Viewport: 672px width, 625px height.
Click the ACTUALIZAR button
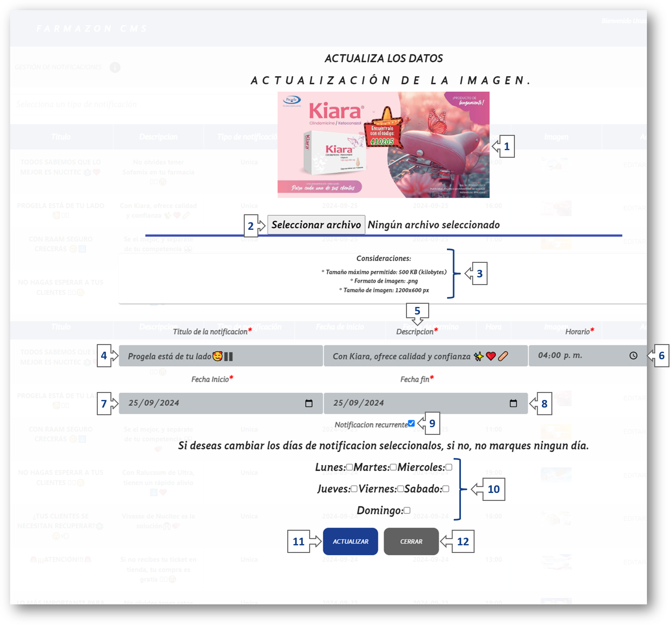coord(350,541)
